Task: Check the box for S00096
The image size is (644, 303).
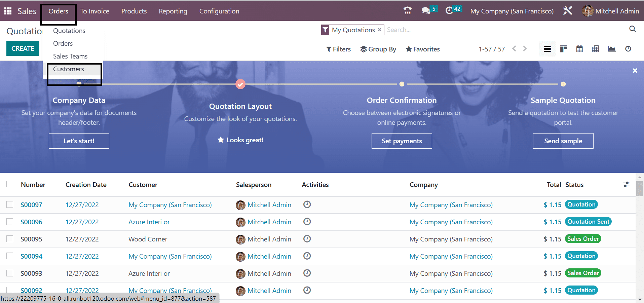Action: [10, 222]
